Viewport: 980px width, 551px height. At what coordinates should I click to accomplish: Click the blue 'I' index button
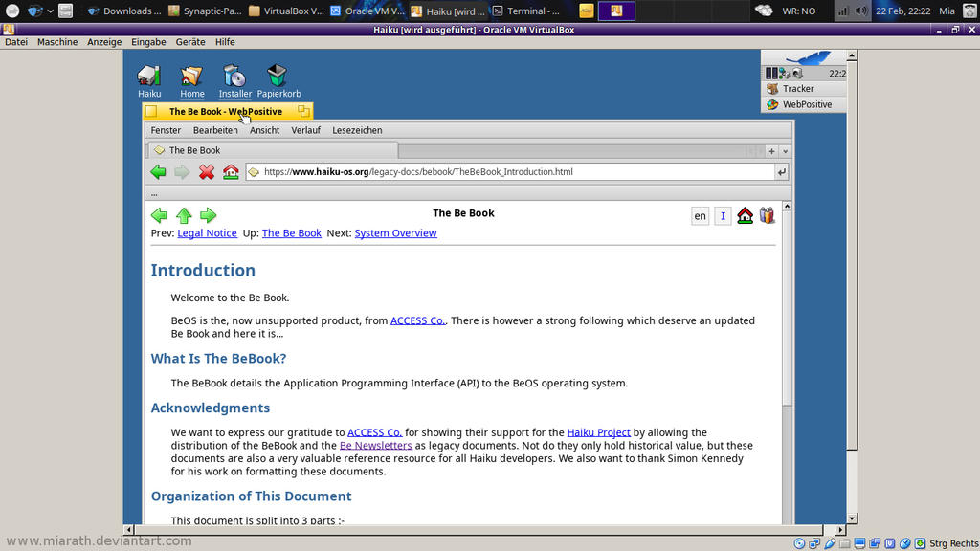tap(723, 216)
